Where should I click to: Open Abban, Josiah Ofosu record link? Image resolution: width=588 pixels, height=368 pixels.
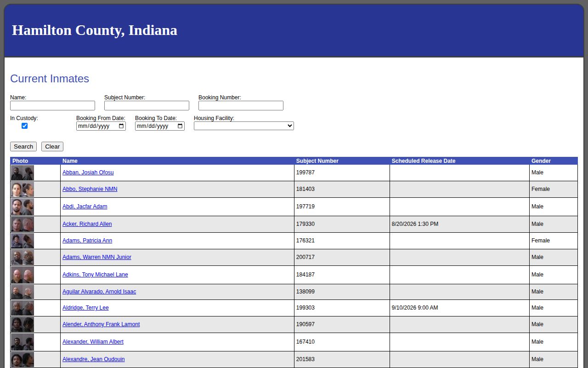(88, 172)
